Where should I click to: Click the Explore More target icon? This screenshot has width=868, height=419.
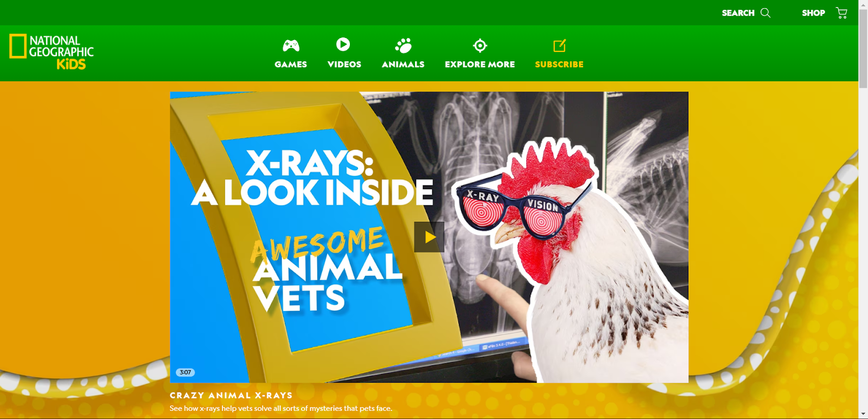(x=480, y=46)
